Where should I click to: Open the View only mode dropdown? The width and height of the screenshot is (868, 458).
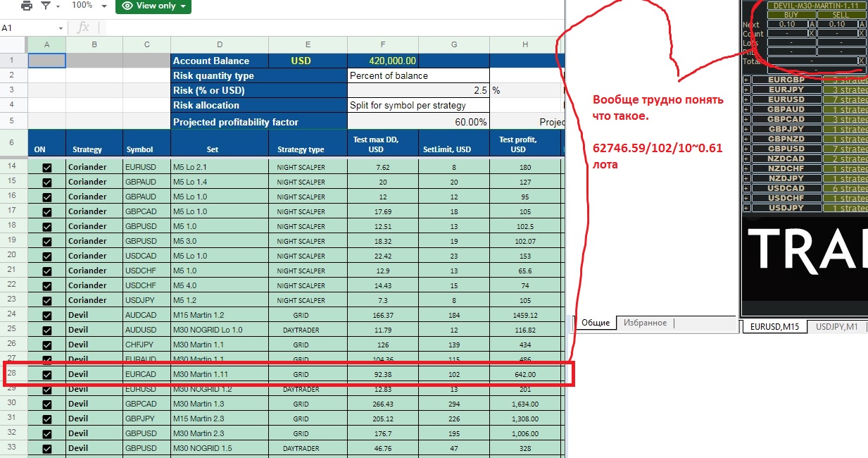pos(153,6)
